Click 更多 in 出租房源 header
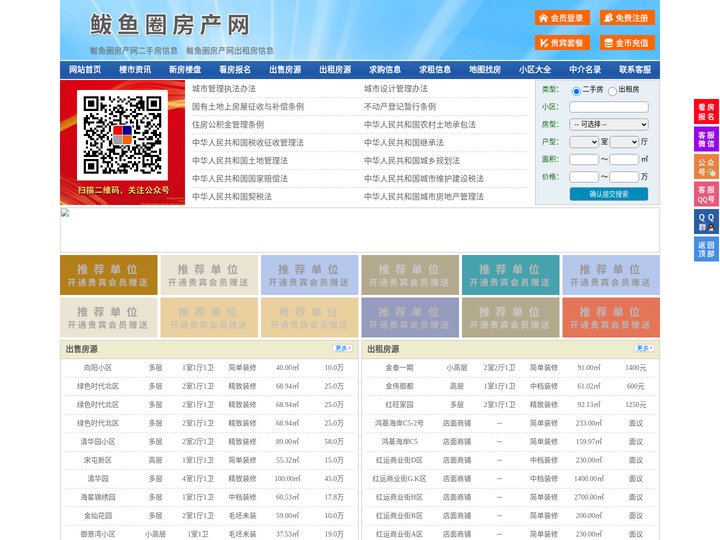Image resolution: width=720 pixels, height=540 pixels. (644, 349)
